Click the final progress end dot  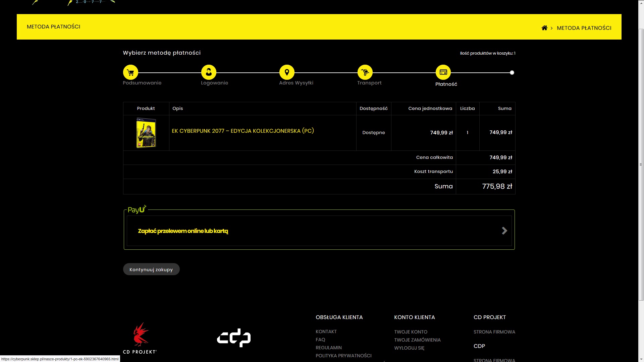click(512, 72)
